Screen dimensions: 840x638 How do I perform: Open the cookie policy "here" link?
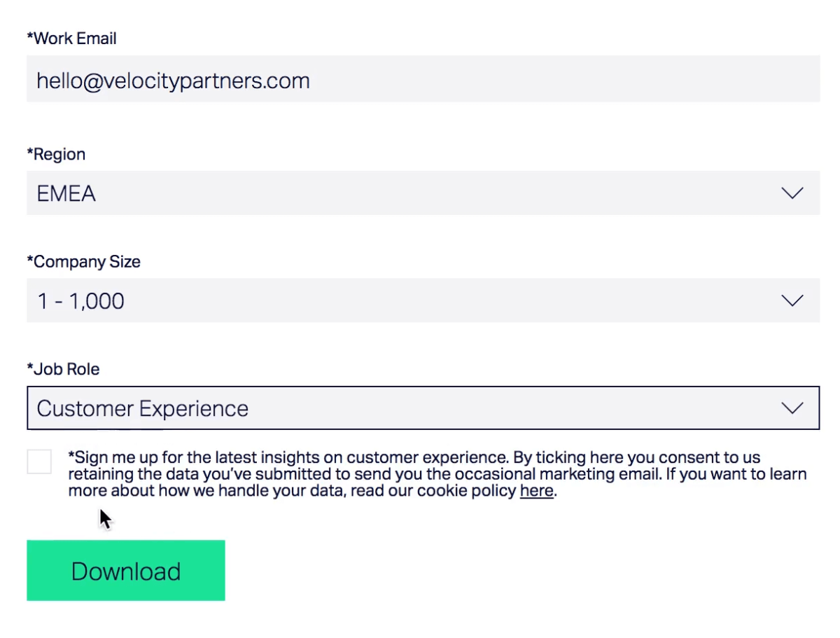click(x=537, y=491)
